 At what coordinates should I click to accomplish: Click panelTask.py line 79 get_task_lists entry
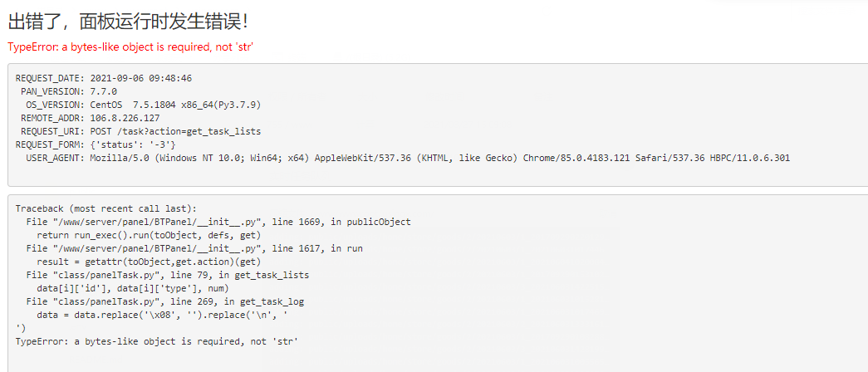[x=168, y=275]
